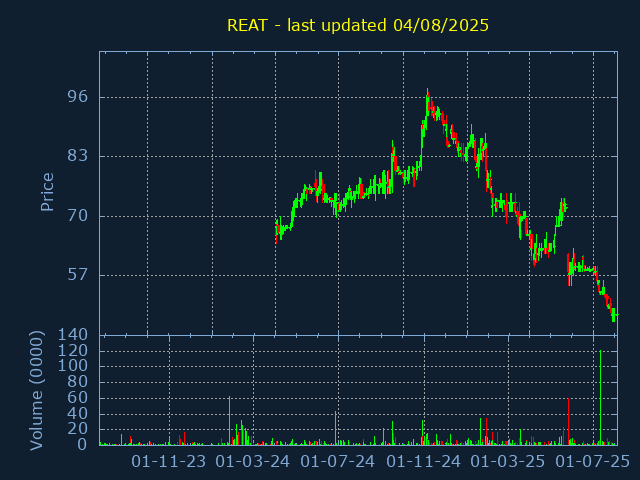Click the volume axis label 40
This screenshot has height=480, width=640.
point(78,413)
